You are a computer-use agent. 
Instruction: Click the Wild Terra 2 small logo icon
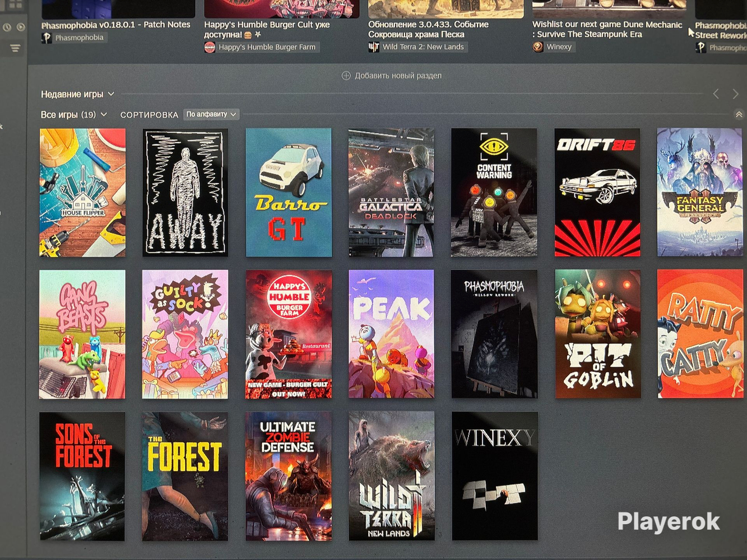point(374,47)
